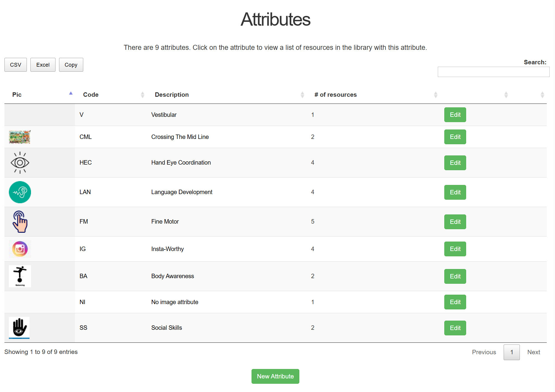
Task: Select page 1 in pagination
Action: point(512,352)
